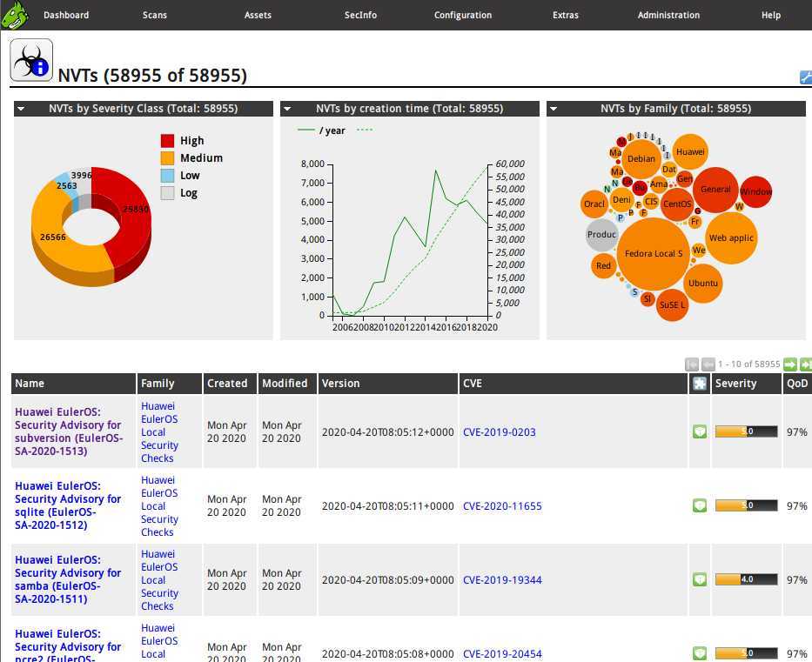Collapse NVTs by Severity Class chart menu
This screenshot has width=812, height=662.
pyautogui.click(x=21, y=109)
